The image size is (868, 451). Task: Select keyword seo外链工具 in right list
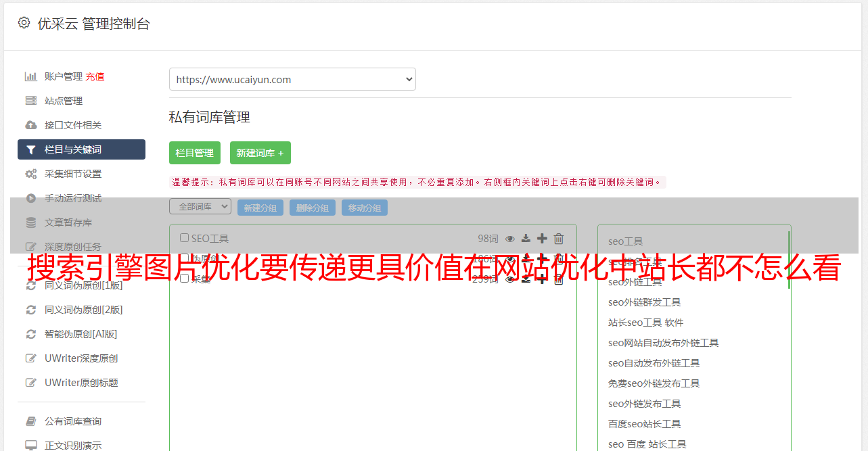635,282
